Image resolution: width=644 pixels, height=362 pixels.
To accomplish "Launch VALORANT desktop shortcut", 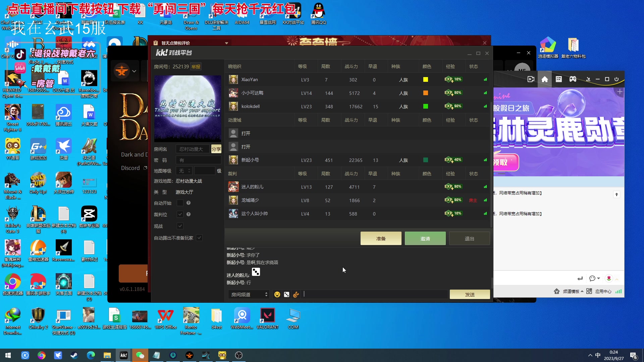I will pyautogui.click(x=267, y=318).
